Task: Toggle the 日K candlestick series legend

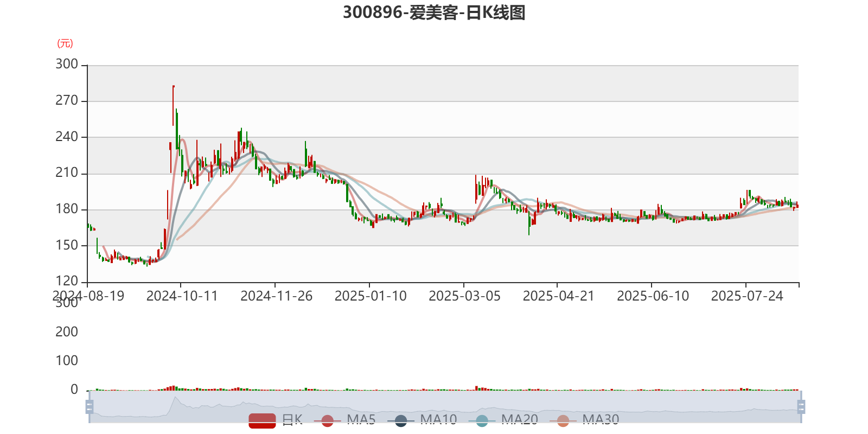Action: pyautogui.click(x=276, y=420)
